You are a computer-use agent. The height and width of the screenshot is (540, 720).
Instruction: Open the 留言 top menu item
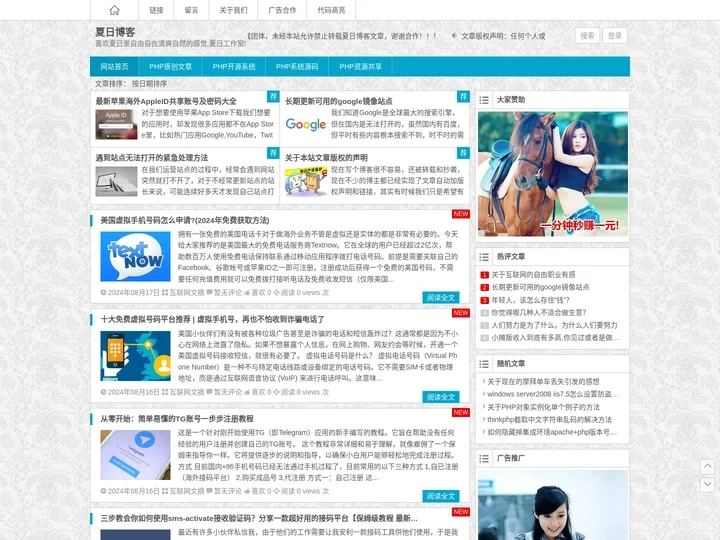[x=191, y=10]
